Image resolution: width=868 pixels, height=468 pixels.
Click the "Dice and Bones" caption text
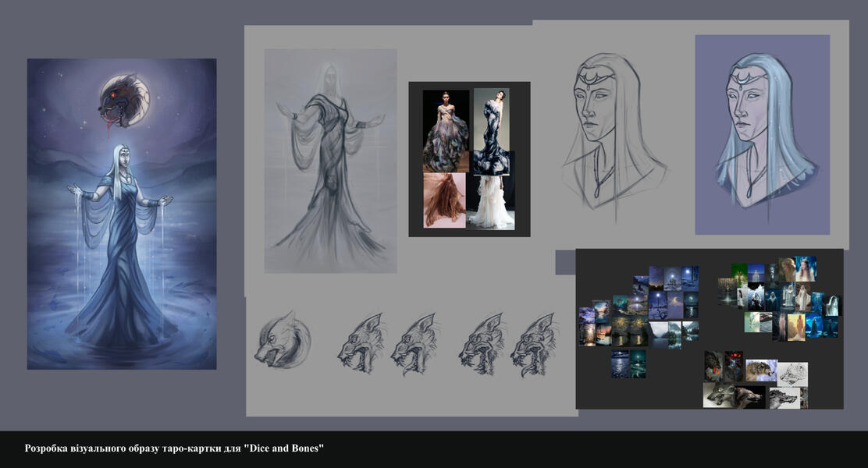[174, 448]
